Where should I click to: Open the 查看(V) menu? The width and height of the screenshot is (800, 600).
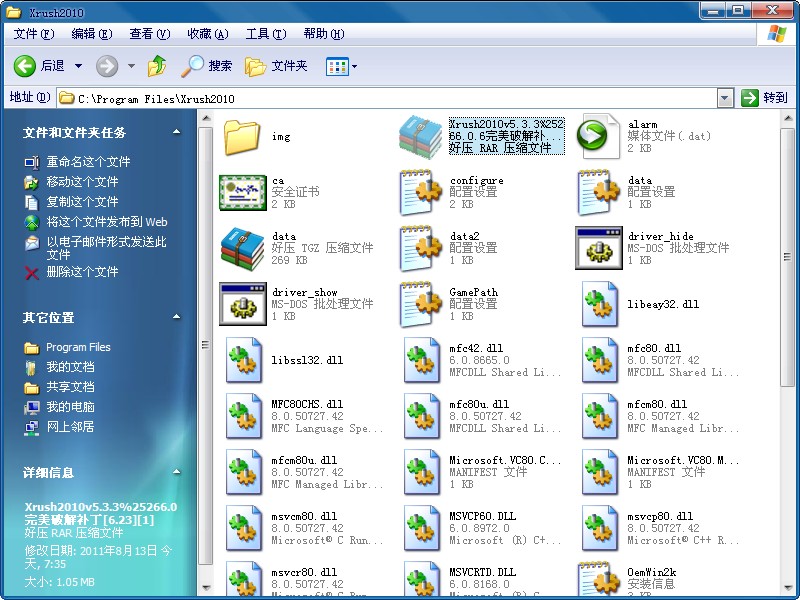(149, 34)
